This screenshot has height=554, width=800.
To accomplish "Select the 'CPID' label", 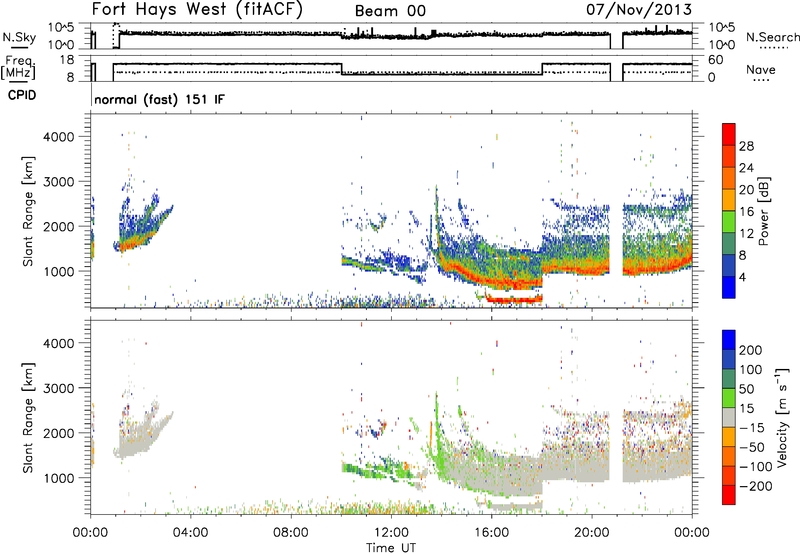I will [x=22, y=95].
